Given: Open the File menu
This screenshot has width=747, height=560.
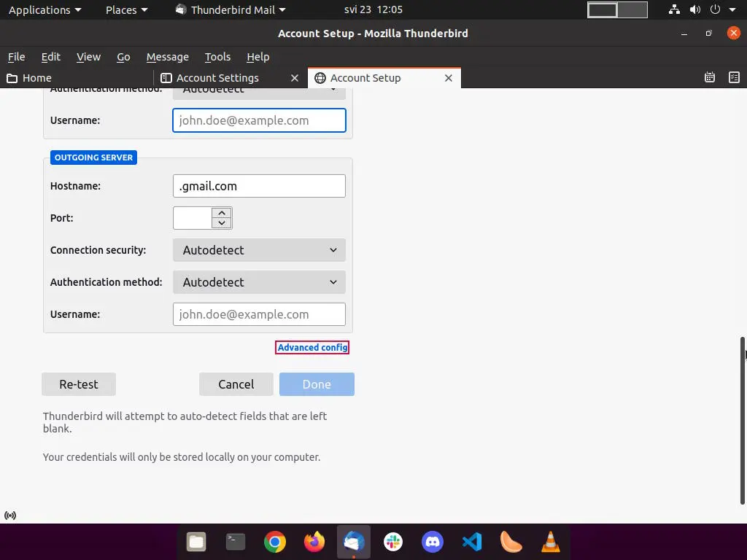Looking at the screenshot, I should point(16,57).
